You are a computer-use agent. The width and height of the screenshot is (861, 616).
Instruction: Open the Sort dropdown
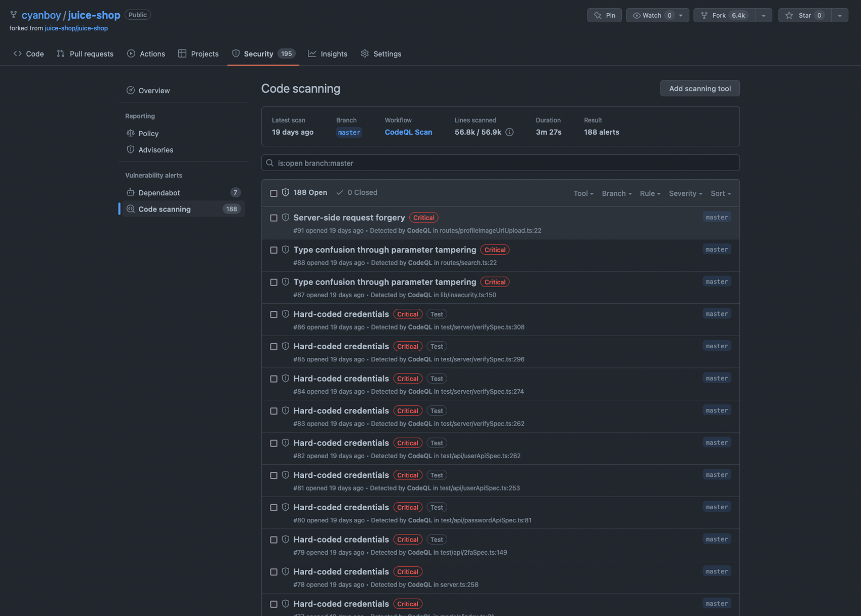721,193
